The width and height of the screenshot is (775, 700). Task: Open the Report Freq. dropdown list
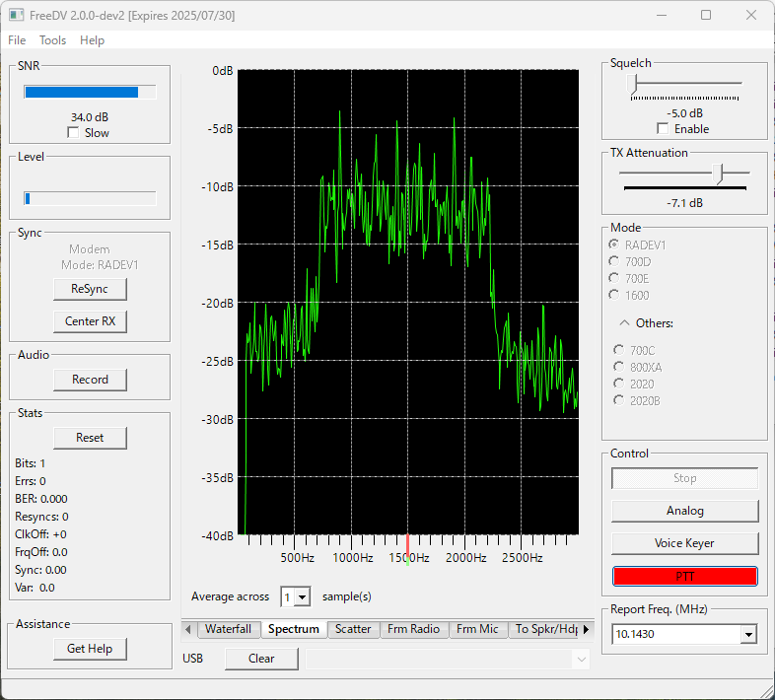(748, 634)
